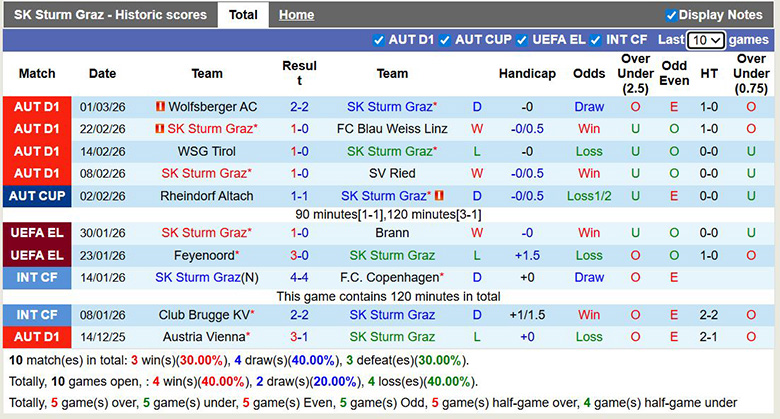The width and height of the screenshot is (780, 419).
Task: Click the FC Blau Weiss Linz team link
Action: pos(392,129)
